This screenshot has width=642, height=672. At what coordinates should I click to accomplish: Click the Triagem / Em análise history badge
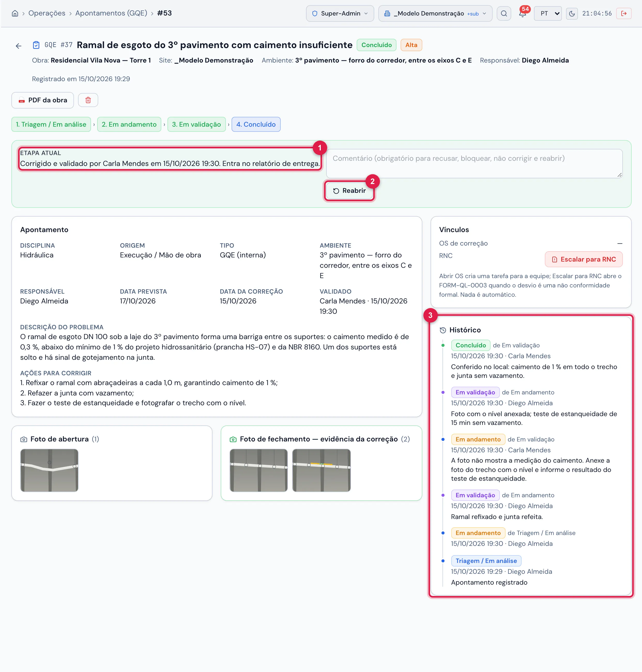[486, 561]
